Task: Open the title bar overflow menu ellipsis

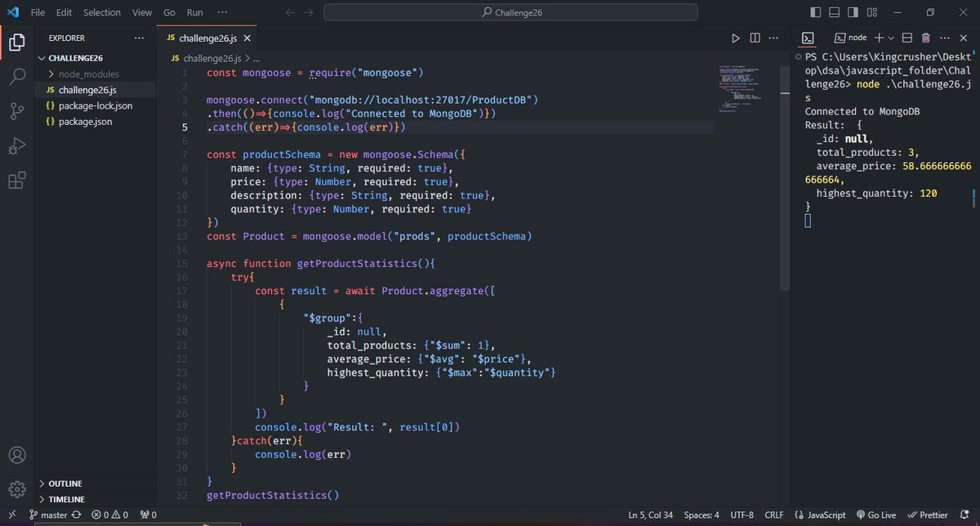Action: click(223, 12)
